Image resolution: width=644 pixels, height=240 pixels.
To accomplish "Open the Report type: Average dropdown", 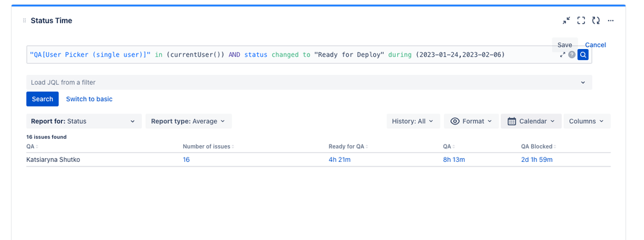I will (x=188, y=121).
